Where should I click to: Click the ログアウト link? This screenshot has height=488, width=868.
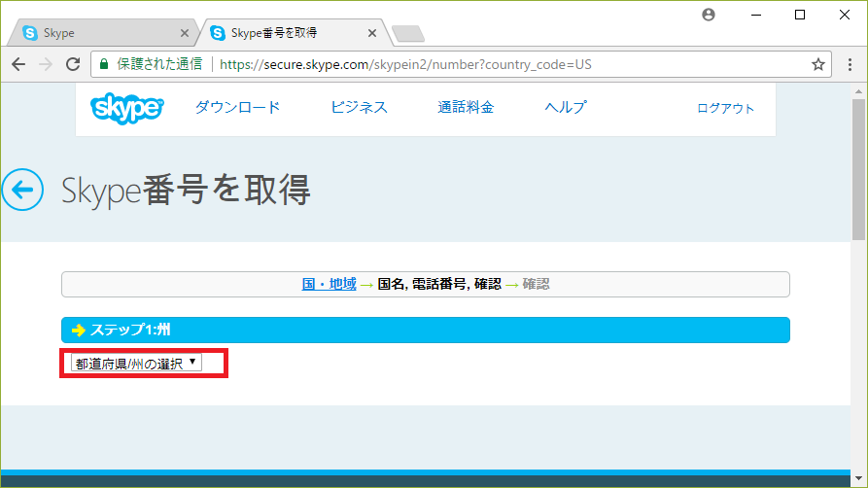[725, 109]
